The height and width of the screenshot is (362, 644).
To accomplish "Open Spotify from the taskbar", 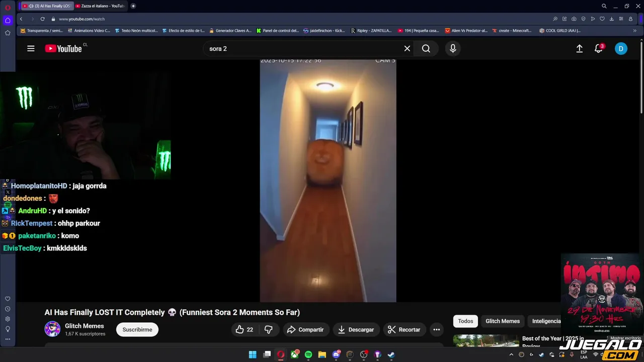I will [x=308, y=354].
